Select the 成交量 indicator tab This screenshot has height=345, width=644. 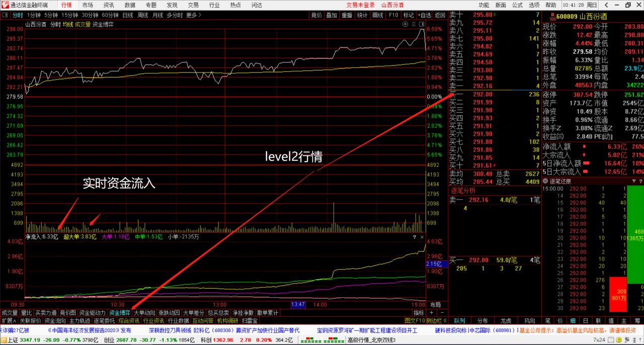click(x=10, y=313)
